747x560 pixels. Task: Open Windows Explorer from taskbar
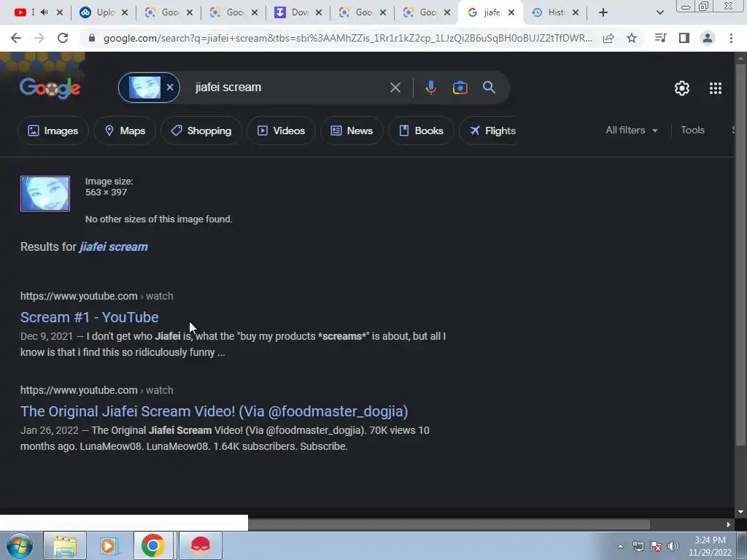pyautogui.click(x=65, y=545)
